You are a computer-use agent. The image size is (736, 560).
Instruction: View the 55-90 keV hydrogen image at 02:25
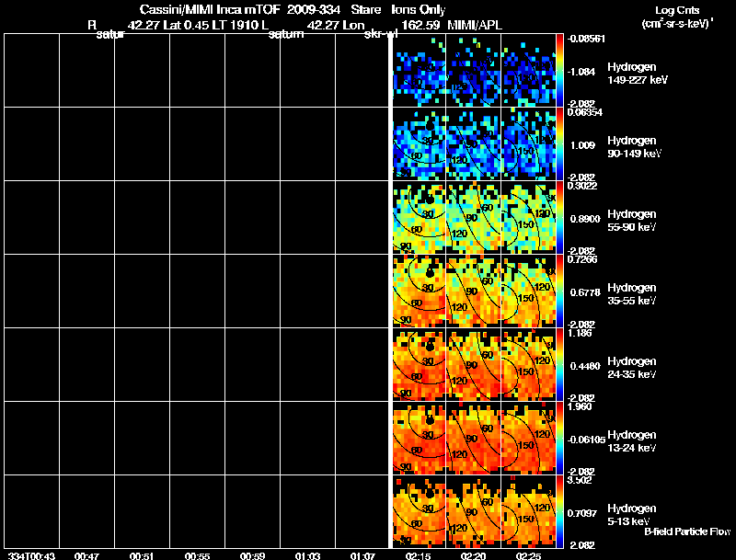tap(528, 218)
